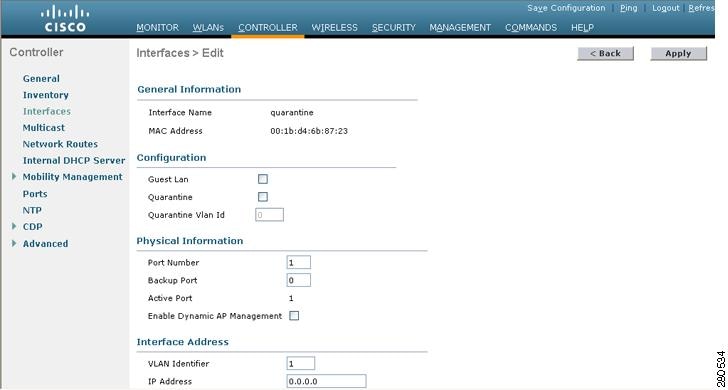Select Interfaces in sidebar
This screenshot has width=728, height=390.
pyautogui.click(x=47, y=111)
